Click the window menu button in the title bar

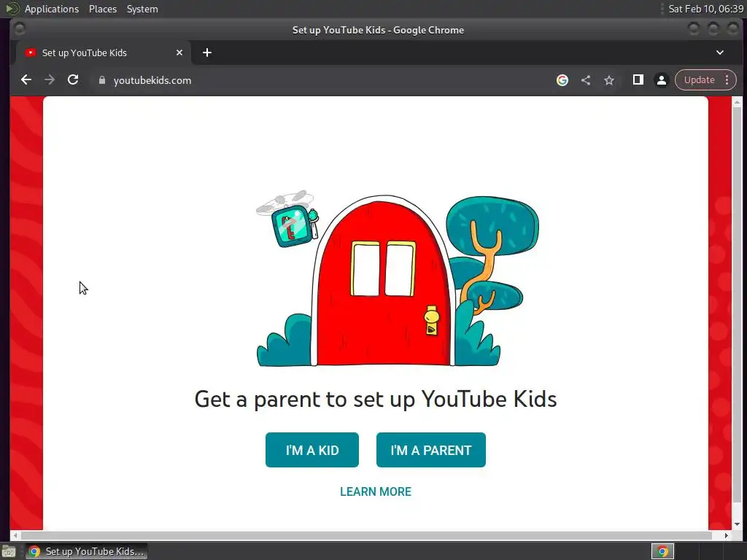(x=20, y=29)
